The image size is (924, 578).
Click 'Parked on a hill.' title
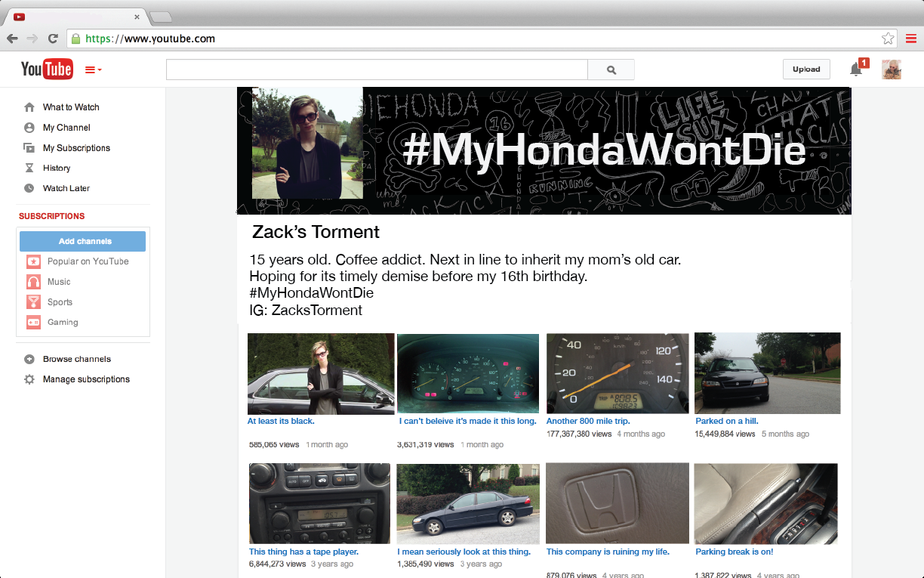point(727,421)
